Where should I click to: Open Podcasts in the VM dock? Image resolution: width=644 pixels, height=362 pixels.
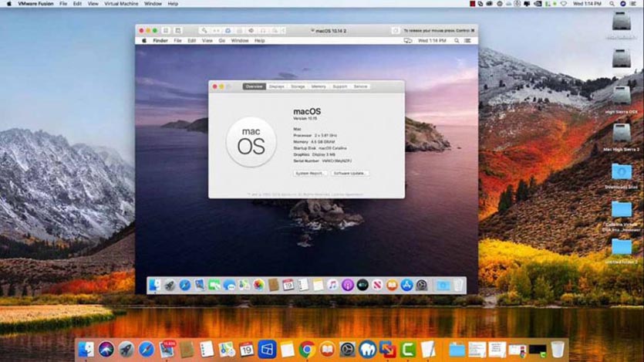click(348, 285)
